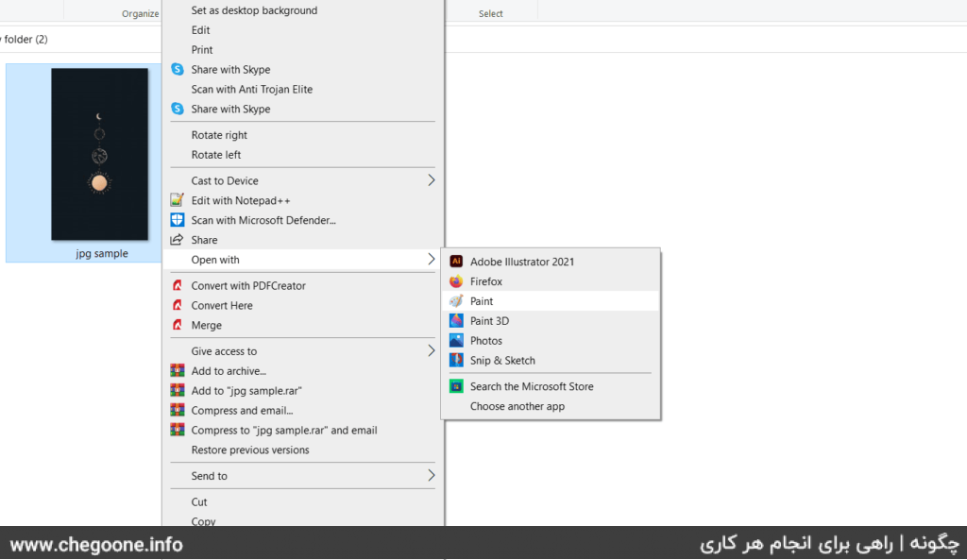Click WinRAR icon beside Add to "jpg sample.rar"

[177, 390]
